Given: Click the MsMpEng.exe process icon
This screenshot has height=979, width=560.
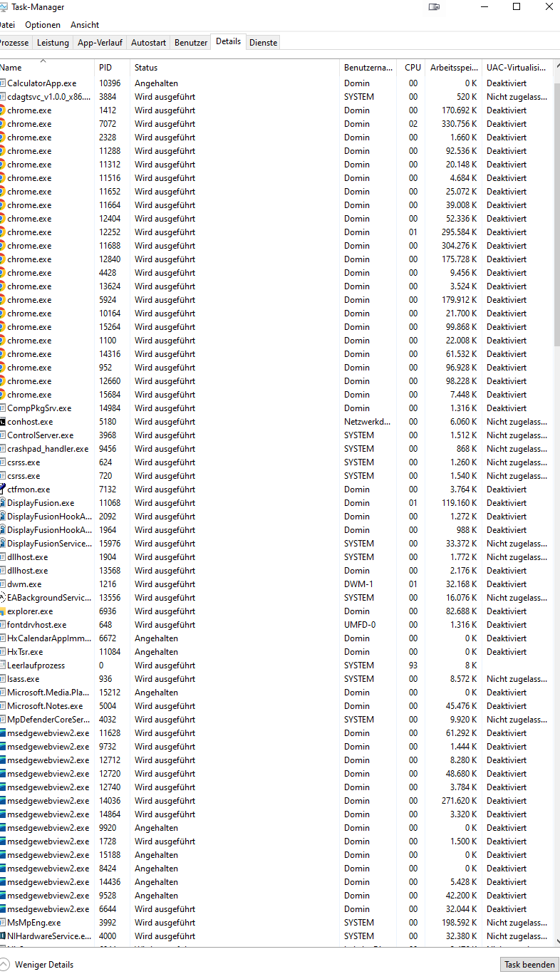Looking at the screenshot, I should [x=2, y=923].
